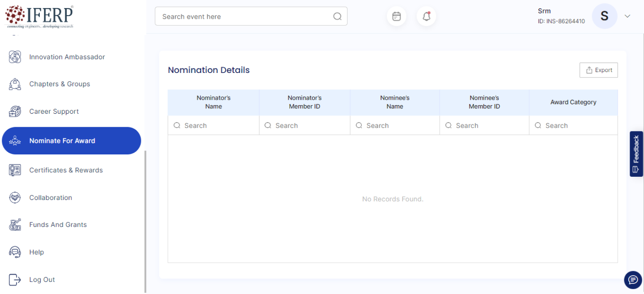Image resolution: width=644 pixels, height=294 pixels.
Task: Click the sidebar vertical scrollbar
Action: 145,222
